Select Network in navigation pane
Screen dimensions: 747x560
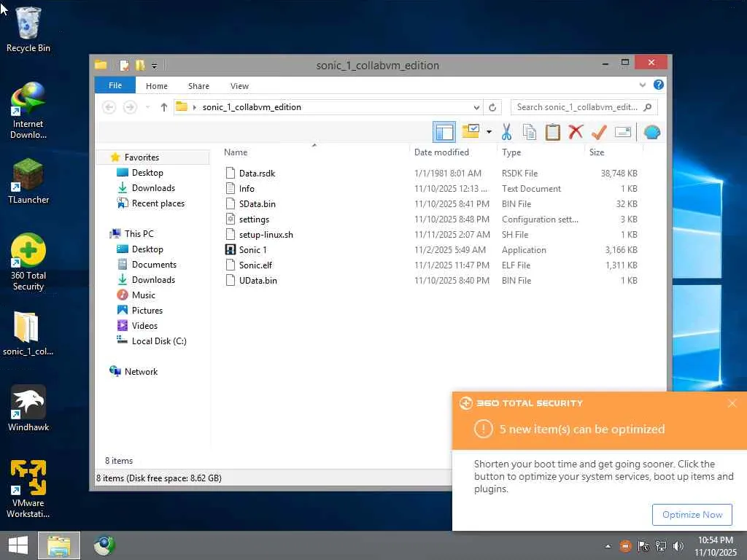tap(141, 371)
